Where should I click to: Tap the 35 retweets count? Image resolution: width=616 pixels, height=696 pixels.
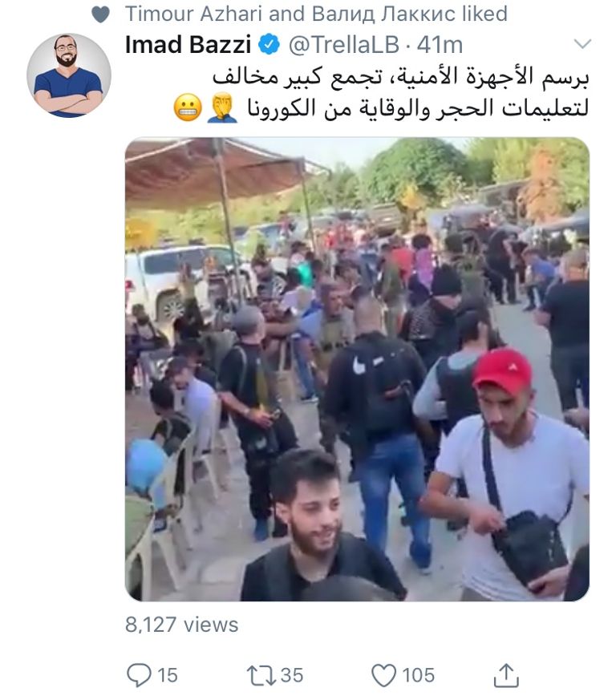coord(292,675)
